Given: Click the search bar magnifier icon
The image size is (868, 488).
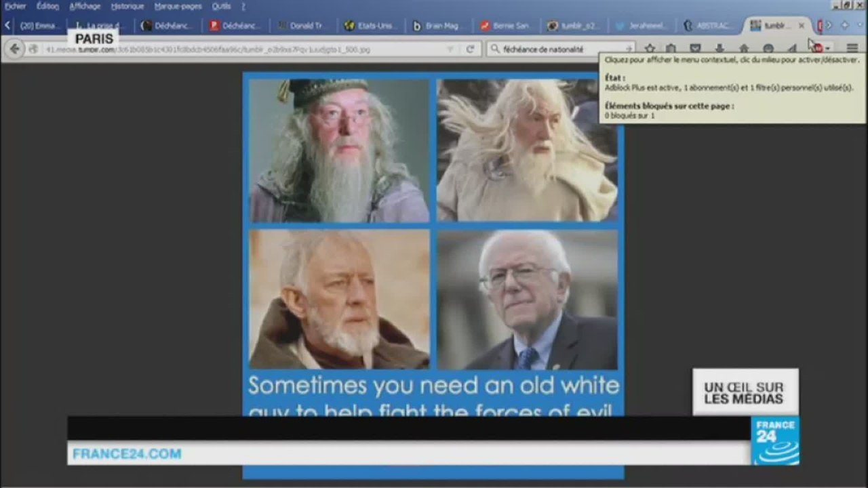Looking at the screenshot, I should pos(495,49).
